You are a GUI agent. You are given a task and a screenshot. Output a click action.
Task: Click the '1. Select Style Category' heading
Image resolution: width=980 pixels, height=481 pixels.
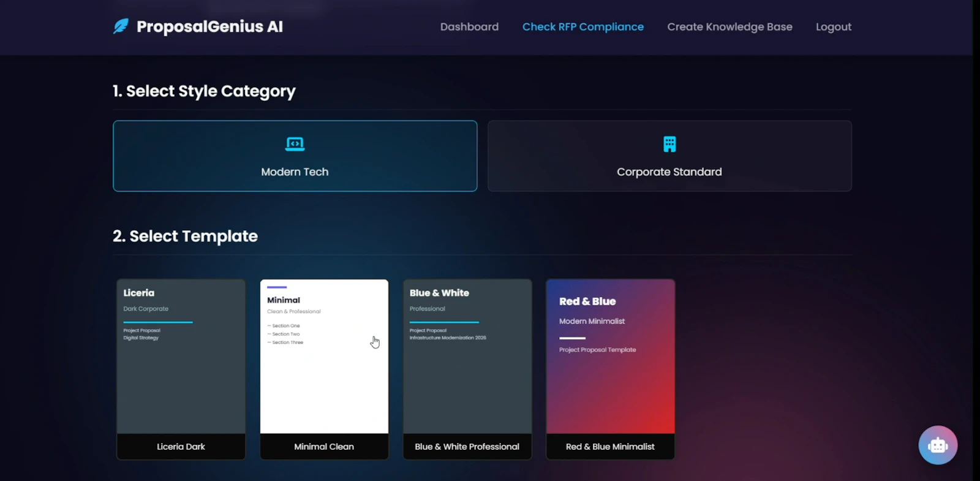[204, 91]
